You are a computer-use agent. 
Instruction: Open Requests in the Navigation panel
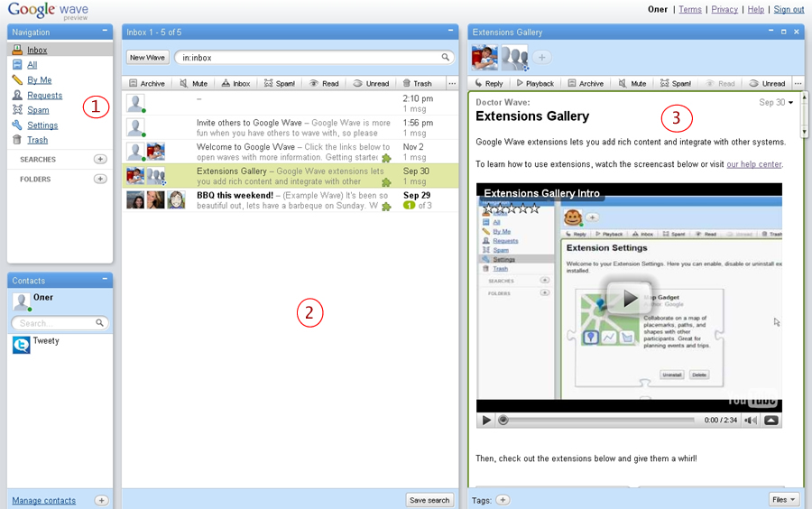pyautogui.click(x=44, y=96)
